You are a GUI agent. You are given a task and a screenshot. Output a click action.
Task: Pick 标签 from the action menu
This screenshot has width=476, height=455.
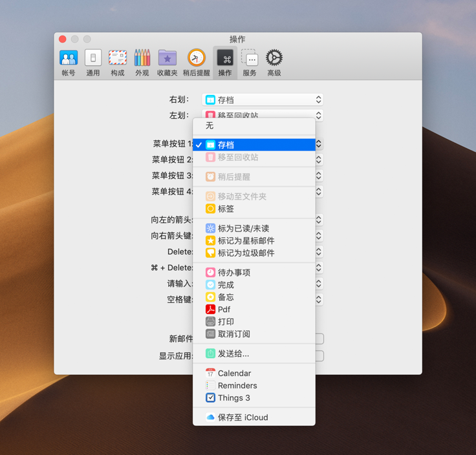click(254, 209)
